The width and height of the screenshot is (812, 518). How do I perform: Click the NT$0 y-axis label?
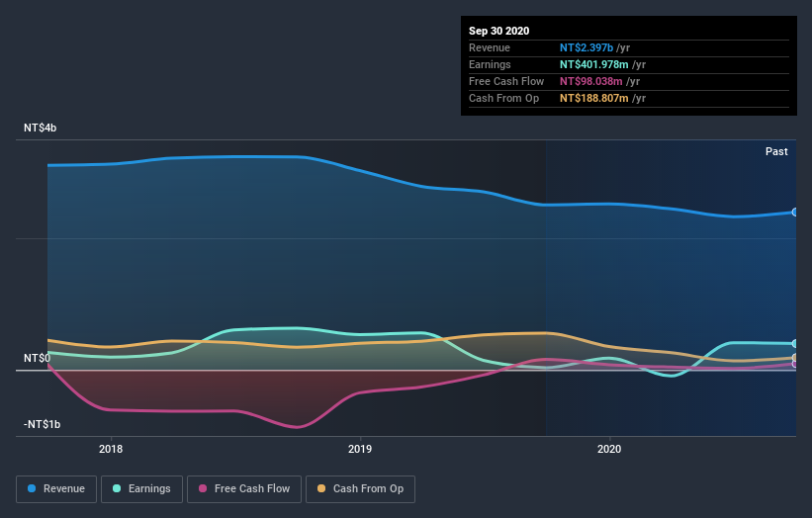(37, 358)
